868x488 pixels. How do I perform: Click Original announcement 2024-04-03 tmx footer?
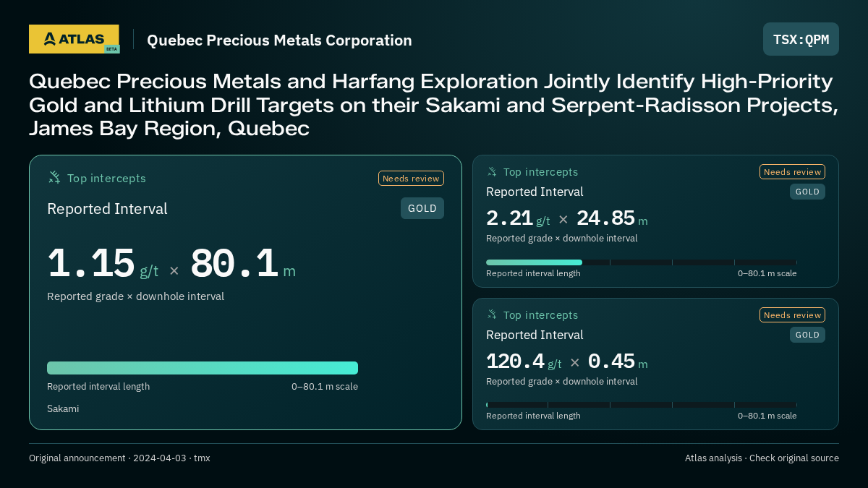pos(119,458)
